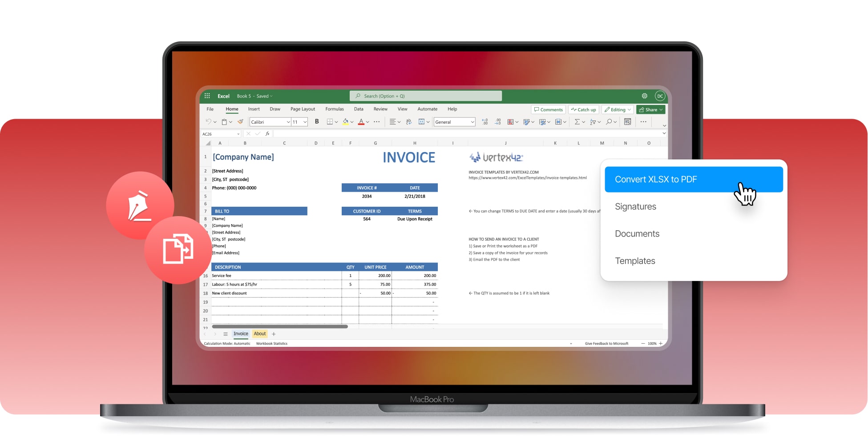Click the Borders grid icon
This screenshot has width=868, height=442.
(x=330, y=122)
